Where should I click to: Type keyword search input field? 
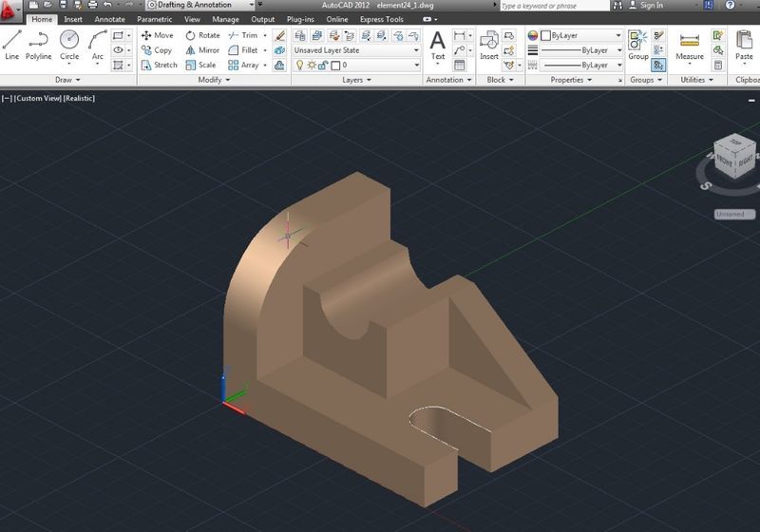pos(554,6)
